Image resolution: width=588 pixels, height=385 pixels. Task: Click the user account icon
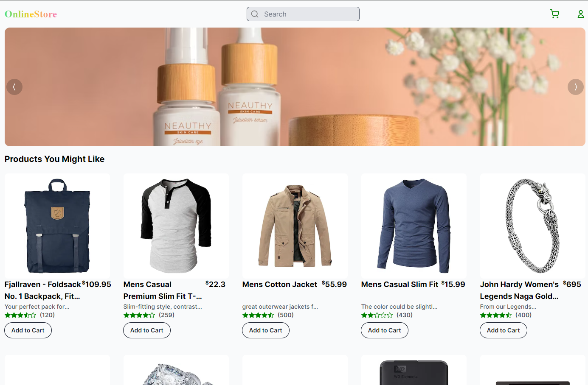pyautogui.click(x=580, y=14)
